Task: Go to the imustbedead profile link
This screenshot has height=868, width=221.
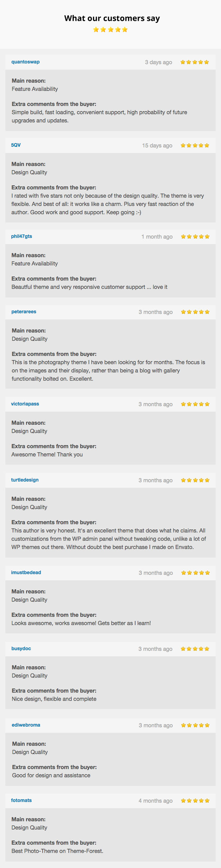Action: pyautogui.click(x=26, y=572)
